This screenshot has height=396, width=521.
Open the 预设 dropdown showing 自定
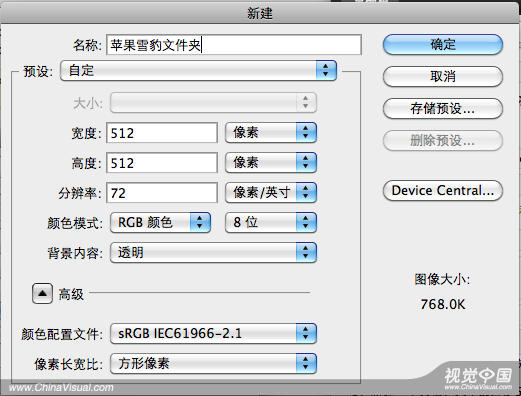tap(198, 70)
